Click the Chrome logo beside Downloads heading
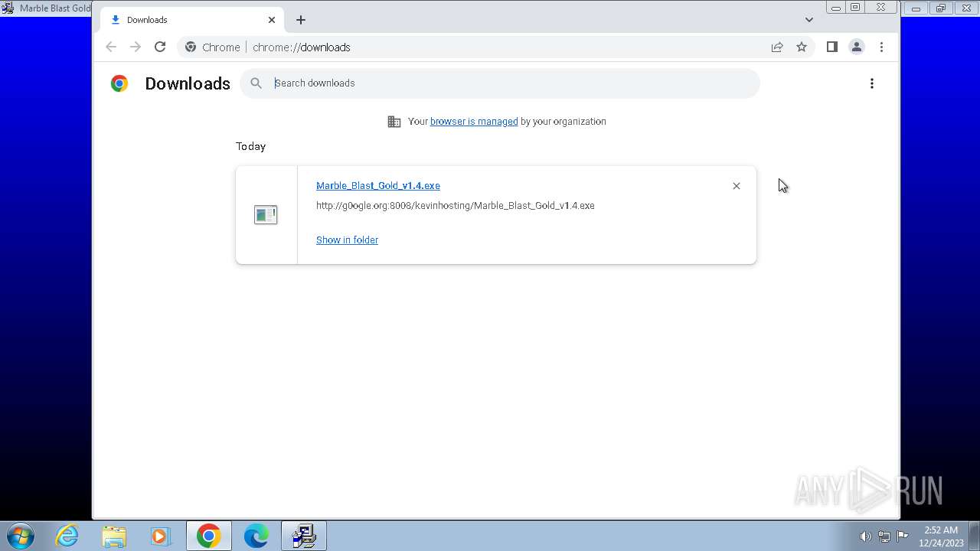This screenshot has width=980, height=551. click(119, 83)
